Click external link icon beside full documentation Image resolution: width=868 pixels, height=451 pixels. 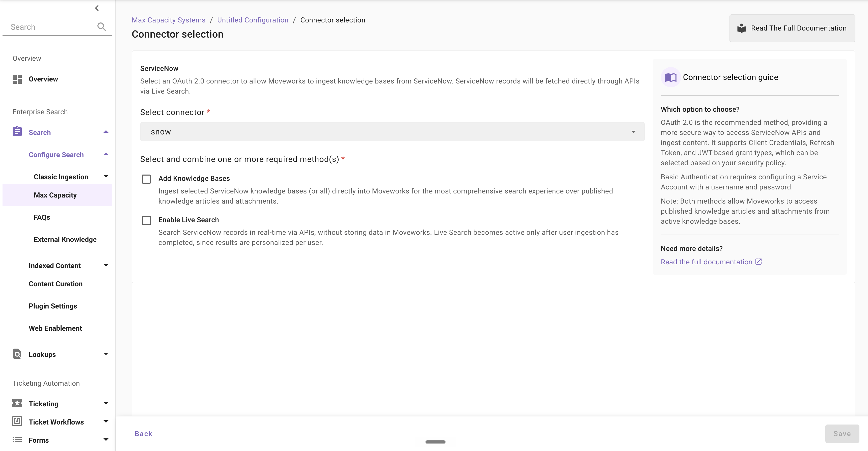click(x=758, y=262)
